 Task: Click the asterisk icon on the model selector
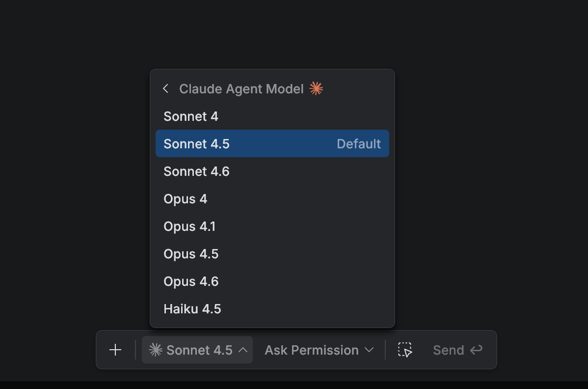(x=155, y=350)
